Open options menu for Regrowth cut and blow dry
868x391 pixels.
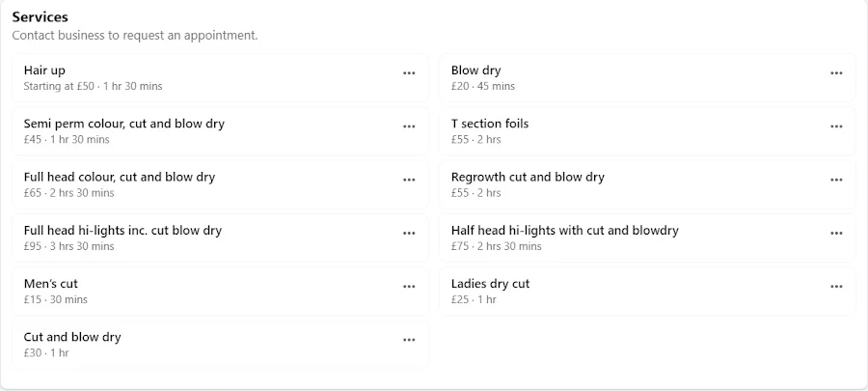(836, 180)
